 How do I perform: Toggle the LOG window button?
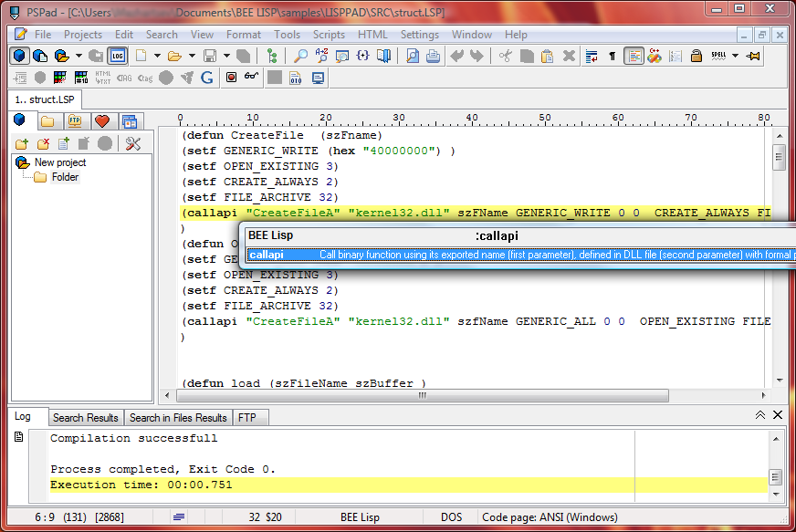pyautogui.click(x=117, y=56)
